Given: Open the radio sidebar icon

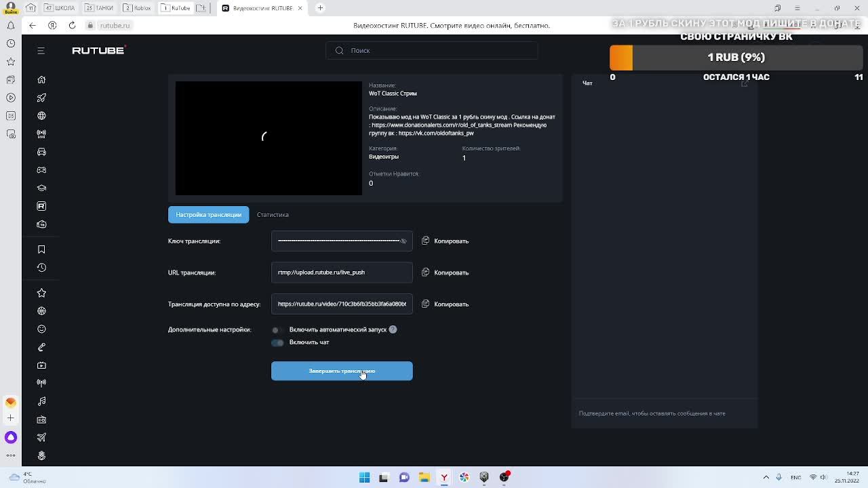Looking at the screenshot, I should pyautogui.click(x=41, y=420).
